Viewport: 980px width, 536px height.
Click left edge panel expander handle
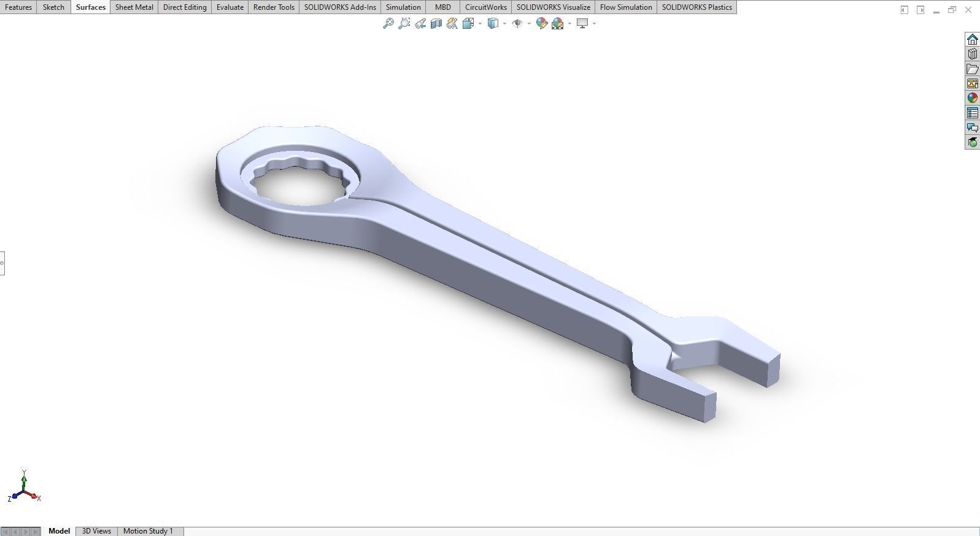tap(2, 263)
